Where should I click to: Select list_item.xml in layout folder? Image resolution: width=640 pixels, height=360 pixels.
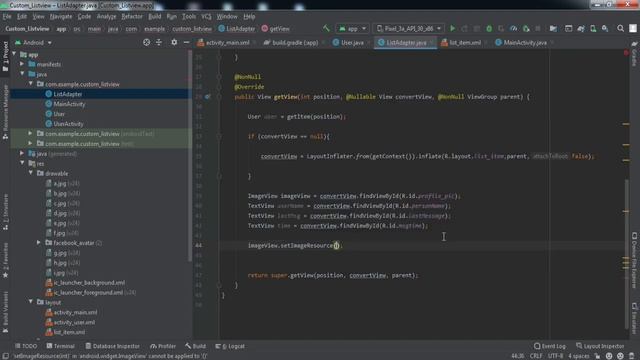69,332
